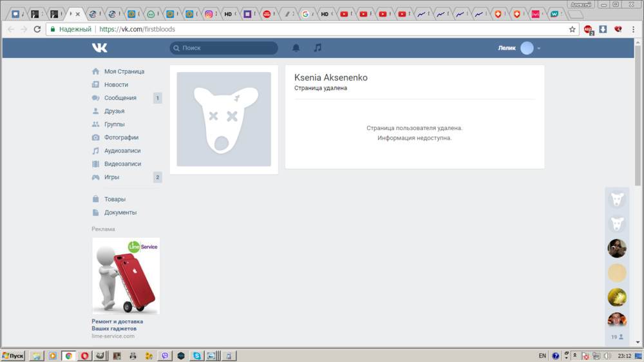Open the Ремонт и доставка ad link
This screenshot has height=362, width=644.
117,325
